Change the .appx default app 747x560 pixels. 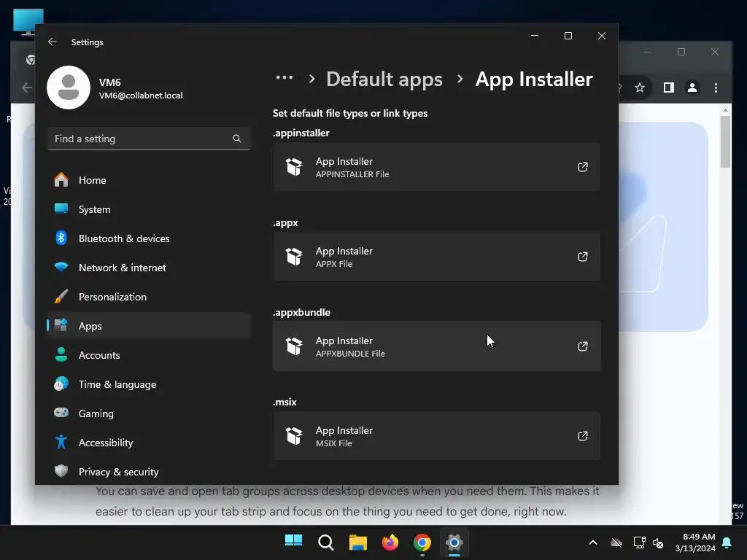click(436, 257)
